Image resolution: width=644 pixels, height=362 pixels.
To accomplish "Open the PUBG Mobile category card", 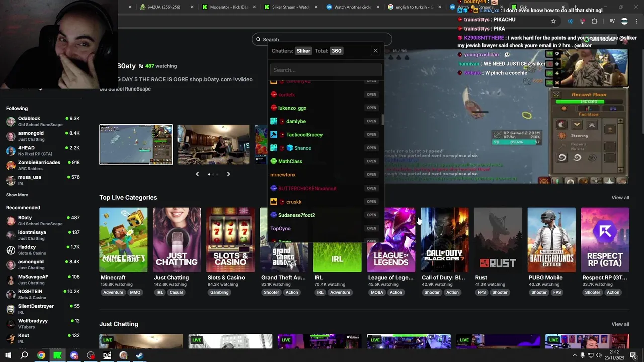I will 551,240.
